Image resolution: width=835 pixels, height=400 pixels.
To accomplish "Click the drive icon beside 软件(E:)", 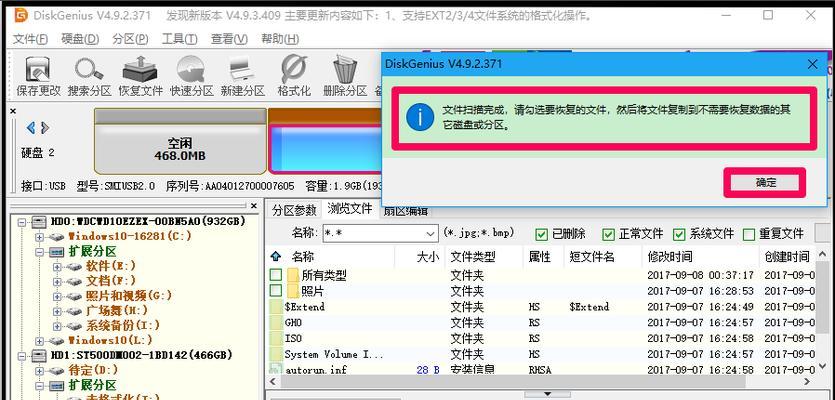I will pos(74,266).
